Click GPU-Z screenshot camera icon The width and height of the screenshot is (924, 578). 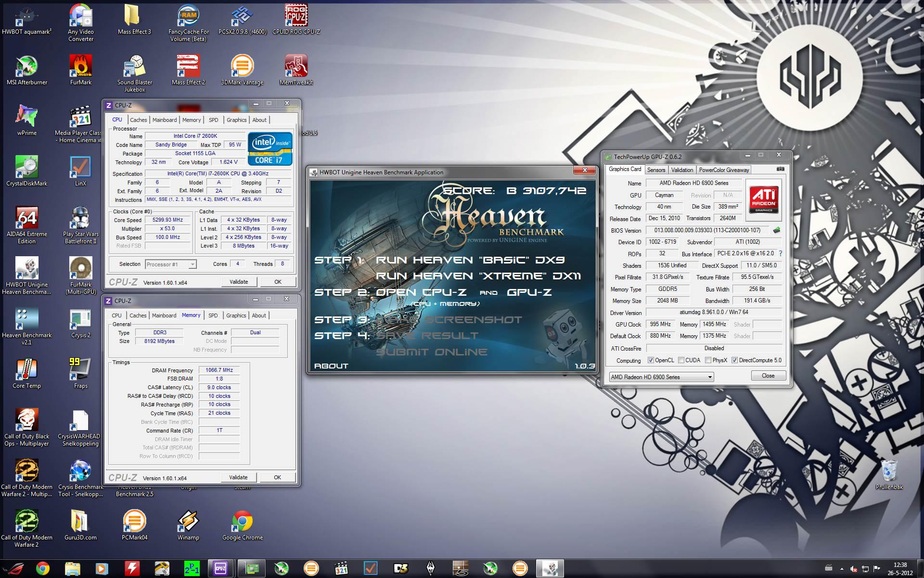(x=780, y=169)
